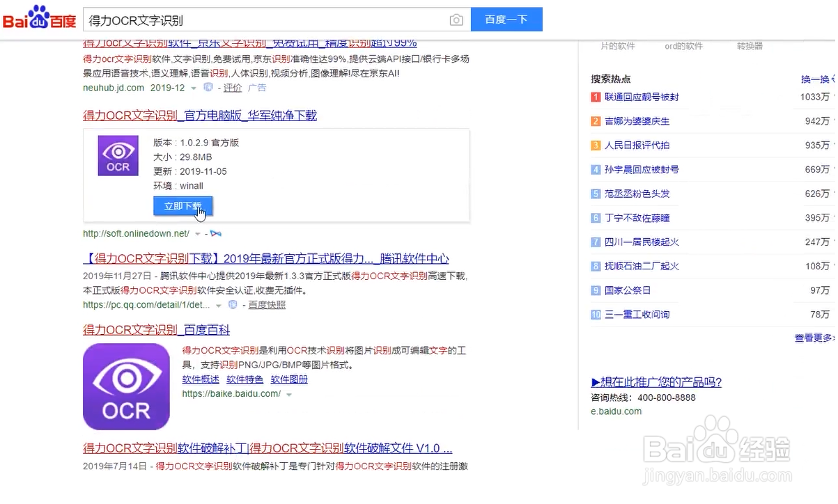Open hot topic 三一重工收问询
This screenshot has width=838, height=504.
point(637,315)
